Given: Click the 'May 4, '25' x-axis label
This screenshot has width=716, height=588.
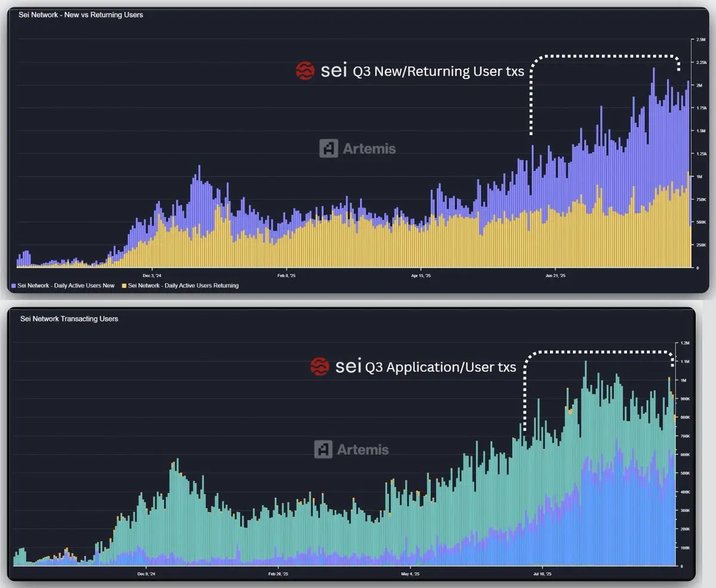Looking at the screenshot, I should [x=411, y=574].
